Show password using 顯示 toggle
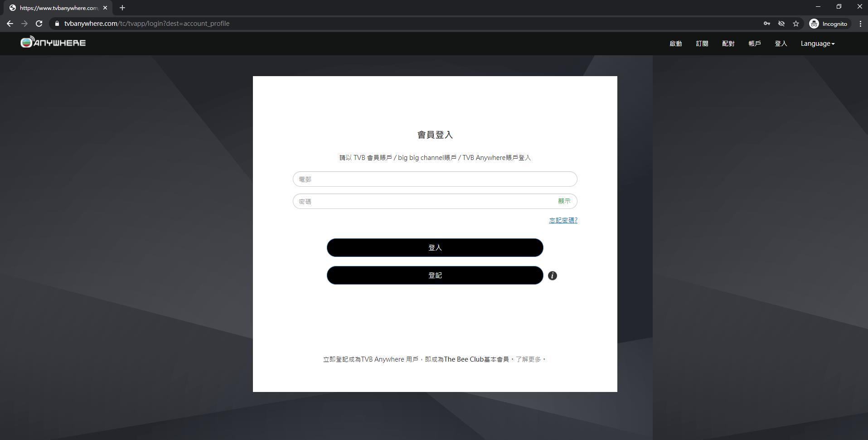The width and height of the screenshot is (868, 440). tap(564, 201)
